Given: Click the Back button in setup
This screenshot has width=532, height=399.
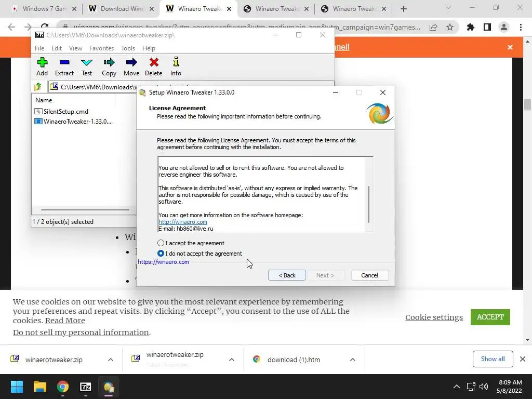Looking at the screenshot, I should [287, 275].
